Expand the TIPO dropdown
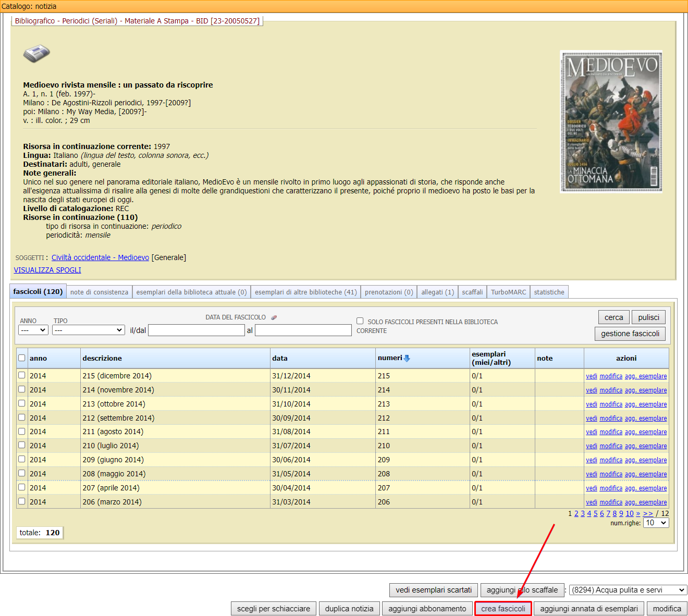The height and width of the screenshot is (616, 688). [x=88, y=330]
